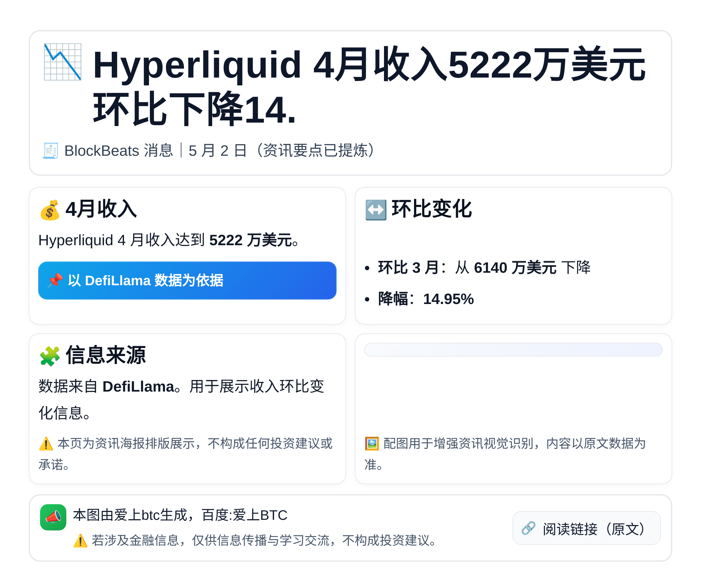Image resolution: width=701 pixels, height=588 pixels.
Task: Click the puzzle piece icon beside 信息来源
Action: click(x=50, y=356)
